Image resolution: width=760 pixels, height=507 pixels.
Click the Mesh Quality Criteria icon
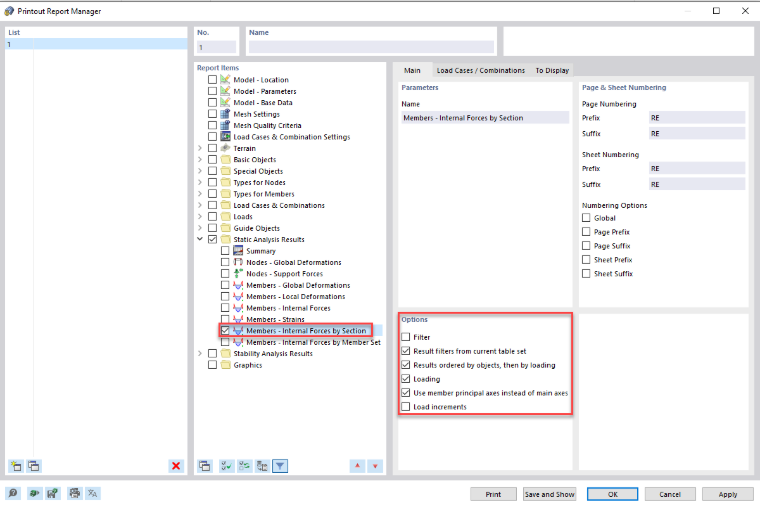click(225, 125)
